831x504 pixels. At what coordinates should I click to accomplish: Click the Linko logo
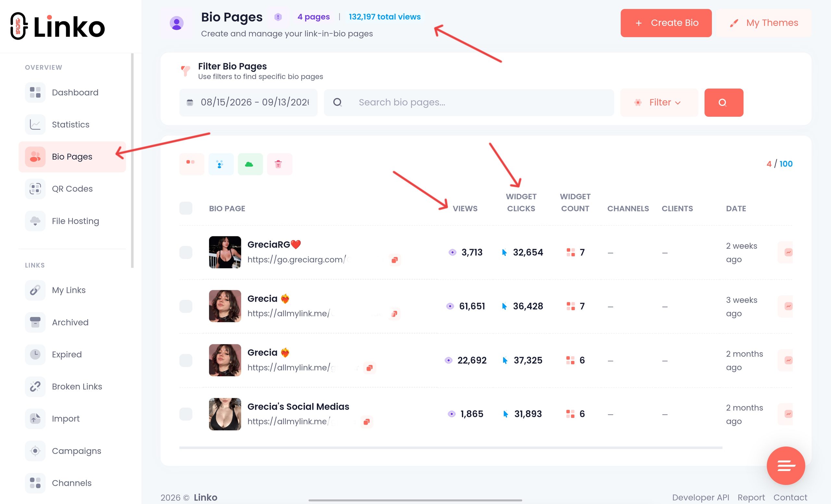coord(57,26)
